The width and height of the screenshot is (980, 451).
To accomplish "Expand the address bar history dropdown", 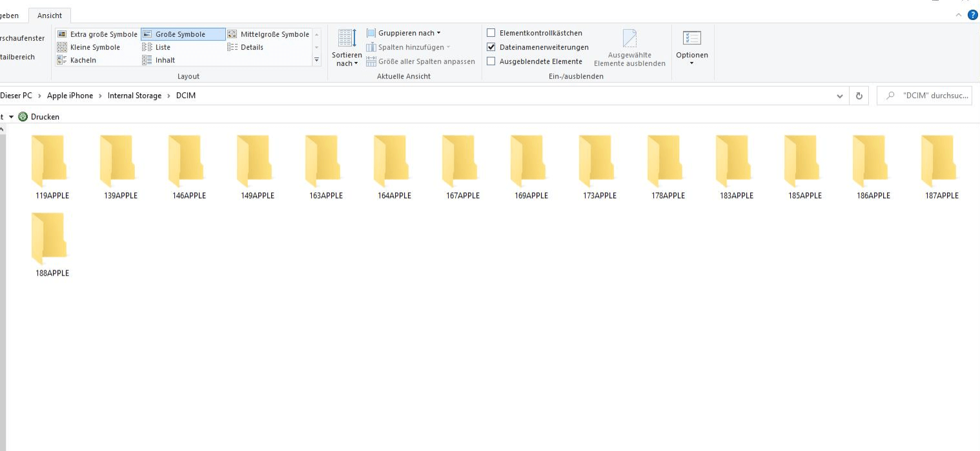I will pyautogui.click(x=839, y=96).
